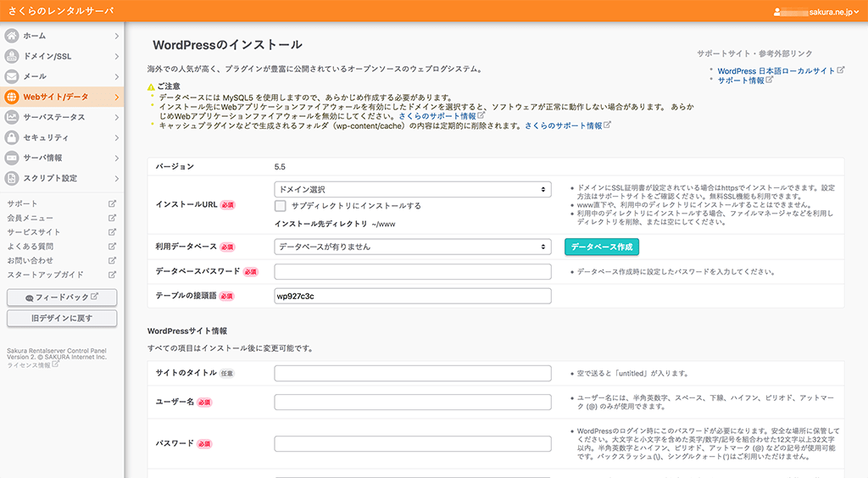Open WordPress 日本語ローカルサイト link
This screenshot has height=478, width=868.
[x=776, y=71]
